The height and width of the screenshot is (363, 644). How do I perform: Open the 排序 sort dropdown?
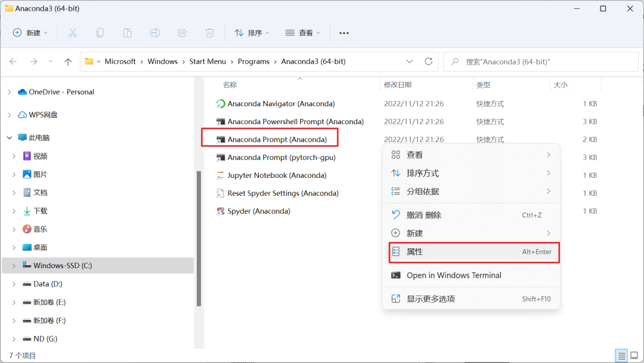coord(252,33)
